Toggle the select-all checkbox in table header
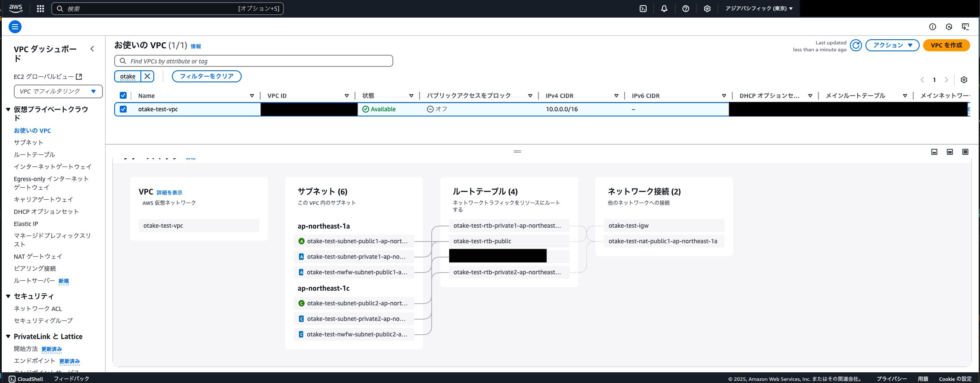Screen dimensions: 980x383 (123, 95)
